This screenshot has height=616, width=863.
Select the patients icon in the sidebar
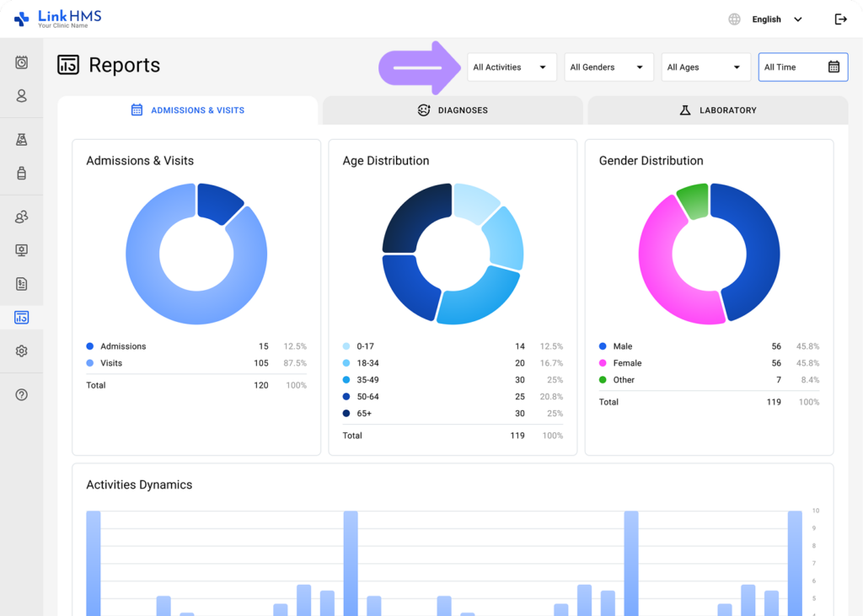tap(21, 96)
